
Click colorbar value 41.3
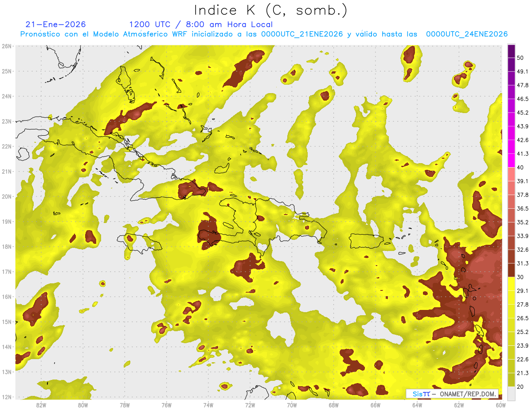click(x=522, y=154)
